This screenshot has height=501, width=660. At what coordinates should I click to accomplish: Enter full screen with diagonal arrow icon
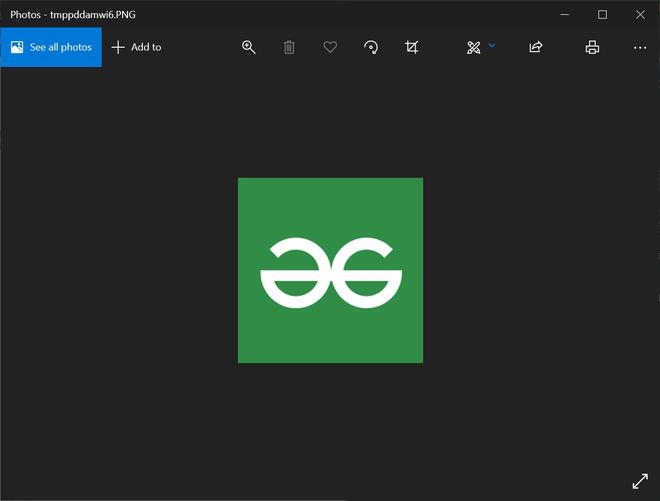pyautogui.click(x=640, y=481)
